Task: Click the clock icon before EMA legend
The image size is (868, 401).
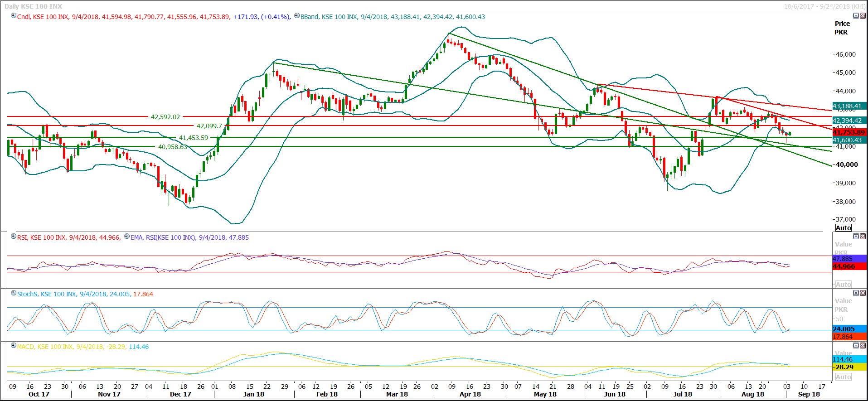Action: (127, 237)
